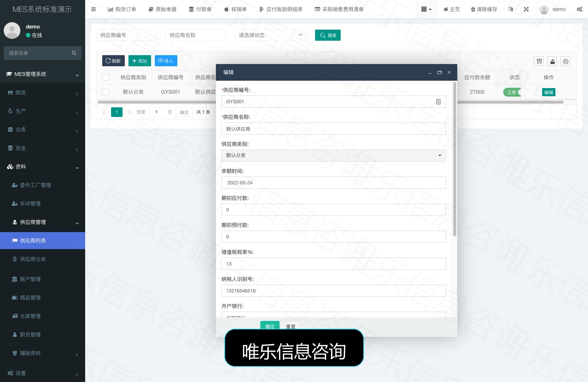Click the icon inside 供应商编号 field
588x382 pixels.
[x=438, y=102]
